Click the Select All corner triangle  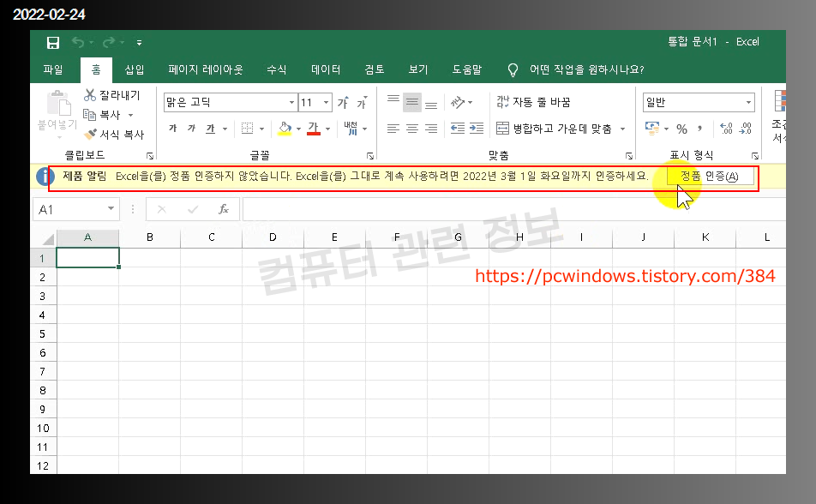(48, 238)
